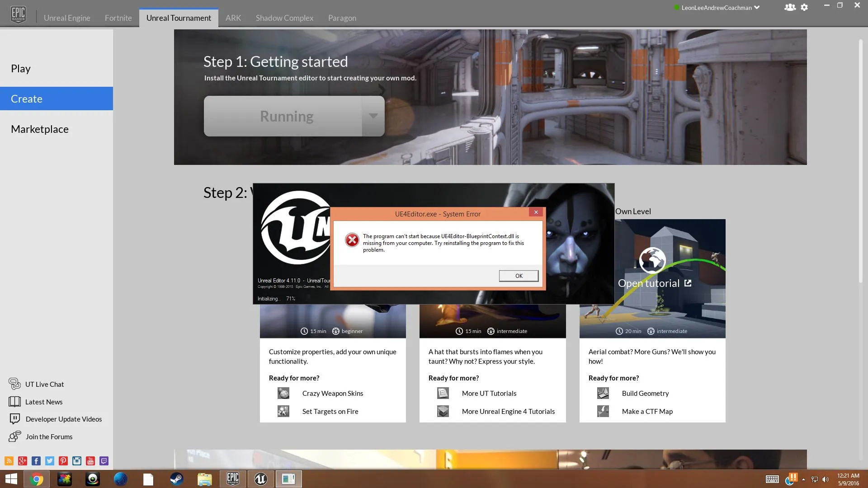Open the Twitter social icon

[x=50, y=461]
